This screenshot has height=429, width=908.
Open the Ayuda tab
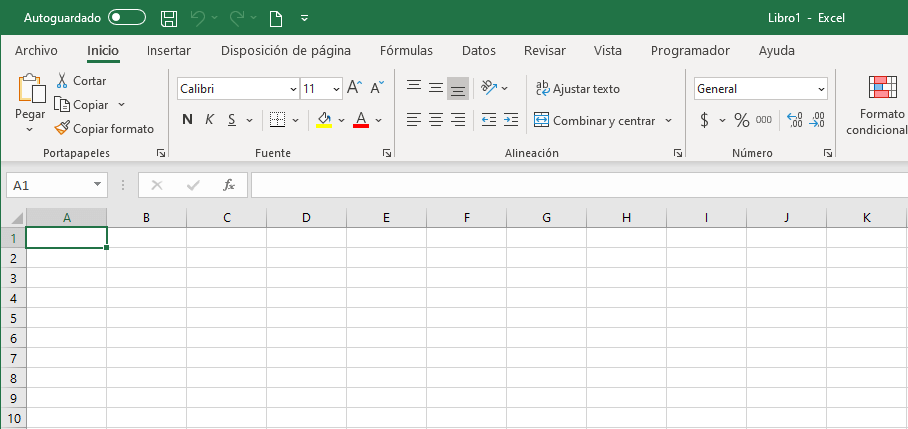pos(777,51)
